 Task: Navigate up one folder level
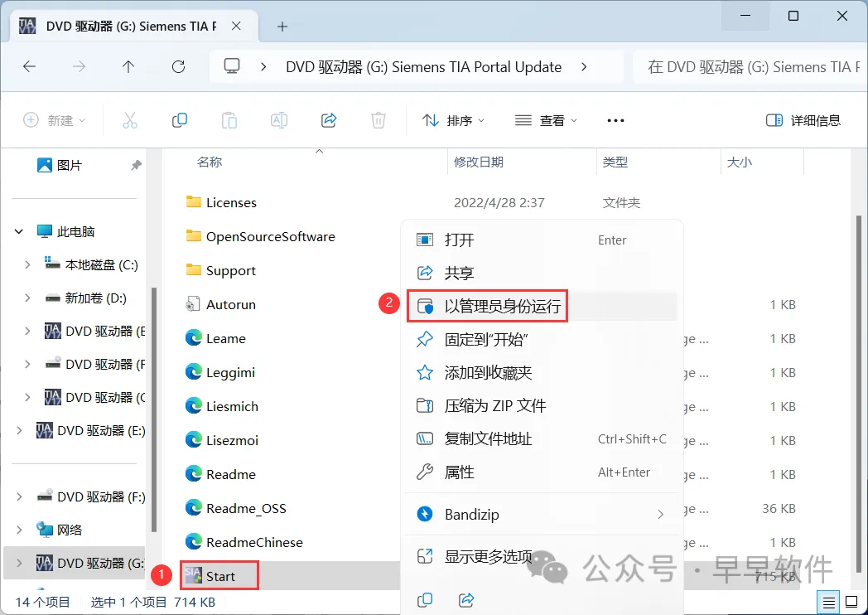pyautogui.click(x=128, y=67)
